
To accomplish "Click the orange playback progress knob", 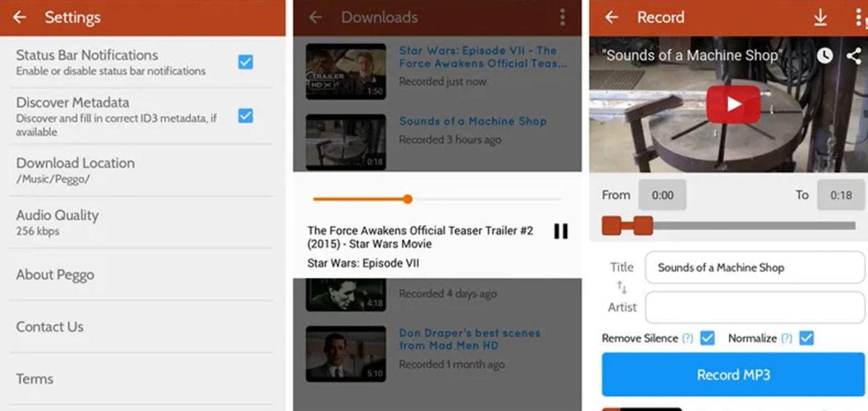I will coord(408,199).
